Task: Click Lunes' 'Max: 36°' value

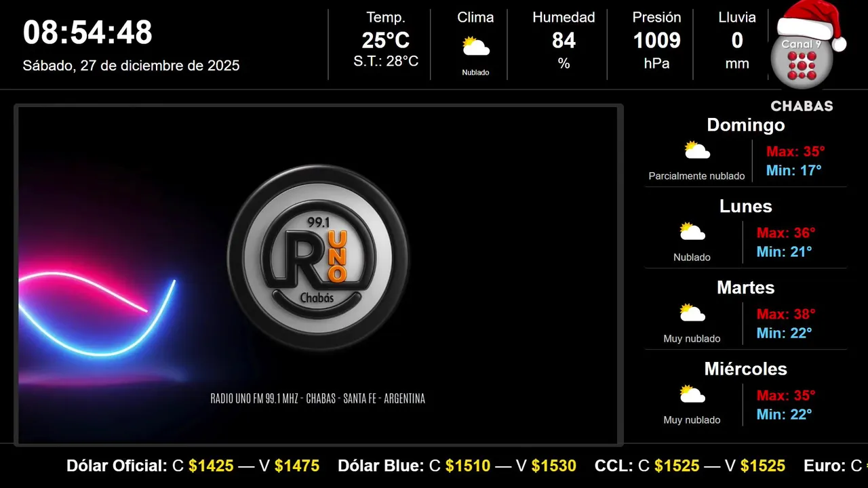Action: point(786,233)
